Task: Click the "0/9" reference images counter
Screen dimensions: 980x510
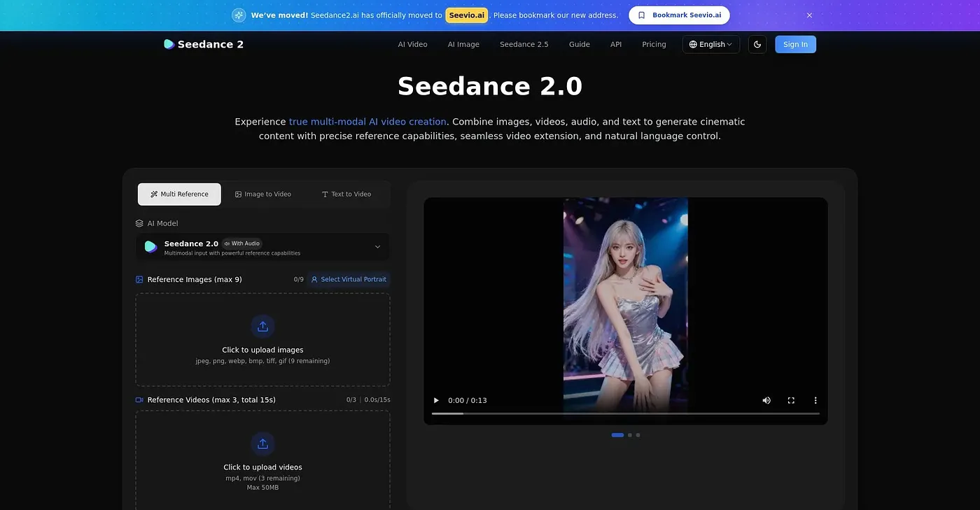Action: (x=299, y=279)
